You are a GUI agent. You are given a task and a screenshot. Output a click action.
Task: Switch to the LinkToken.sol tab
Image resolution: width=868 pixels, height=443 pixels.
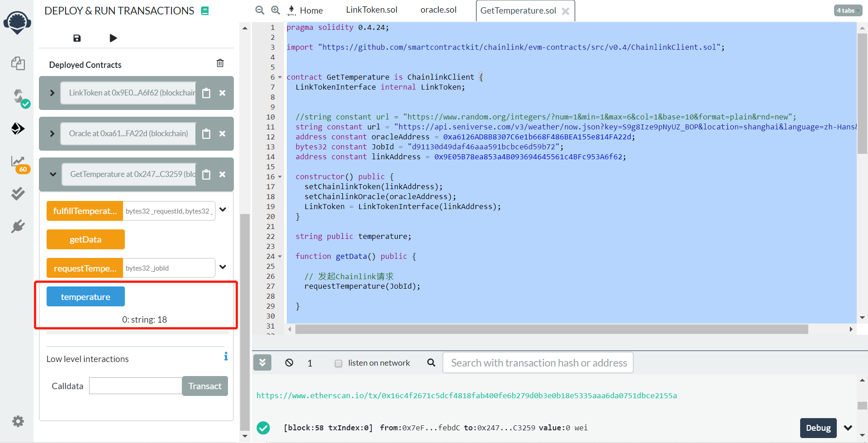(x=372, y=10)
